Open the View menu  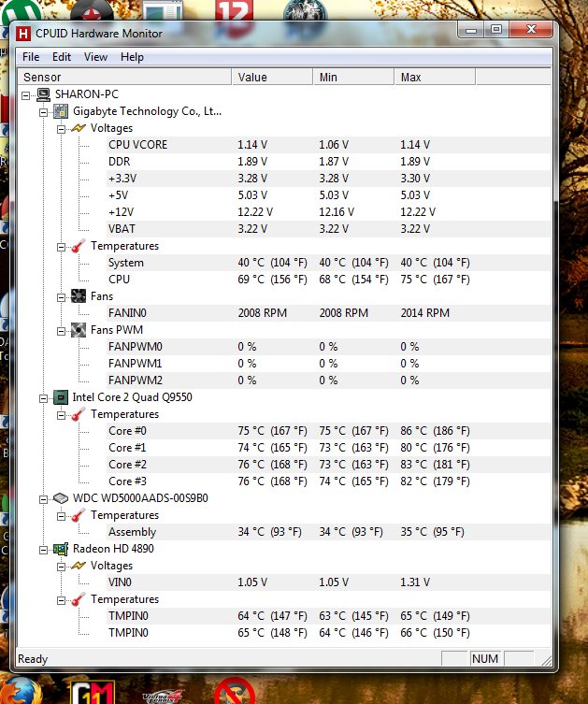pyautogui.click(x=95, y=57)
